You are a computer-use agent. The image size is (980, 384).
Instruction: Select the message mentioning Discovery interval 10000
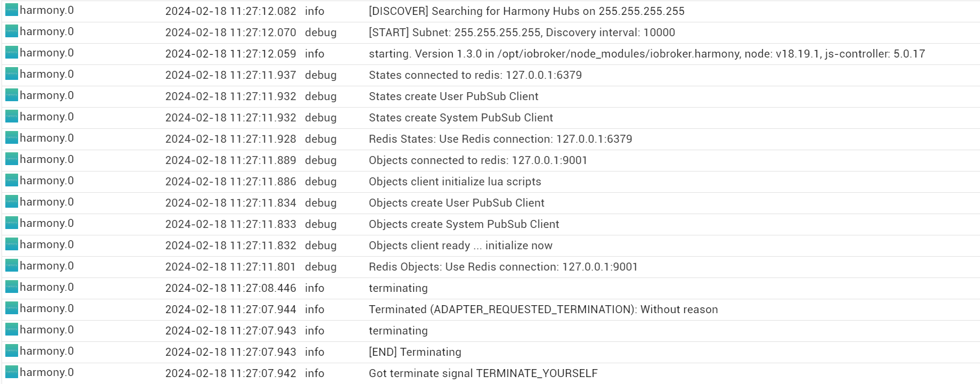pos(522,32)
